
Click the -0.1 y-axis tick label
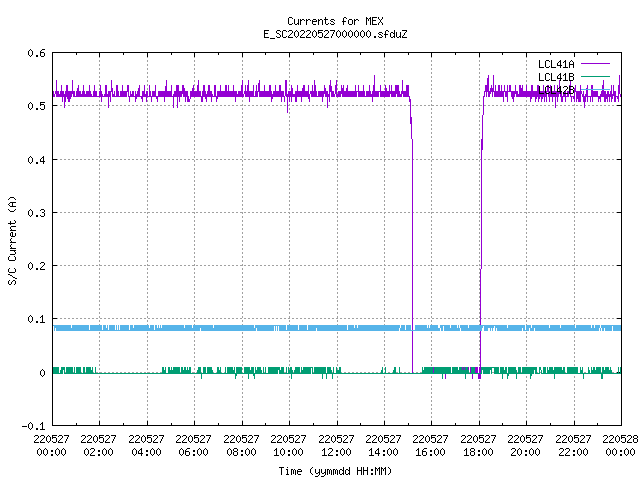coord(33,426)
